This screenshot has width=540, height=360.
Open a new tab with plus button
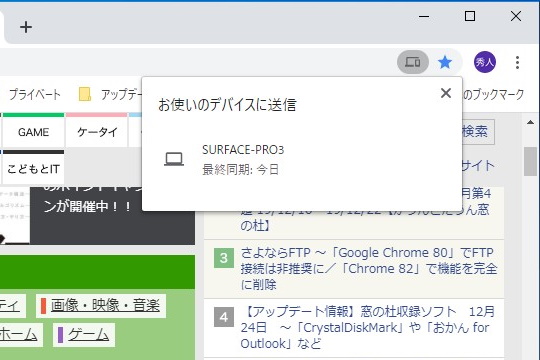[26, 27]
